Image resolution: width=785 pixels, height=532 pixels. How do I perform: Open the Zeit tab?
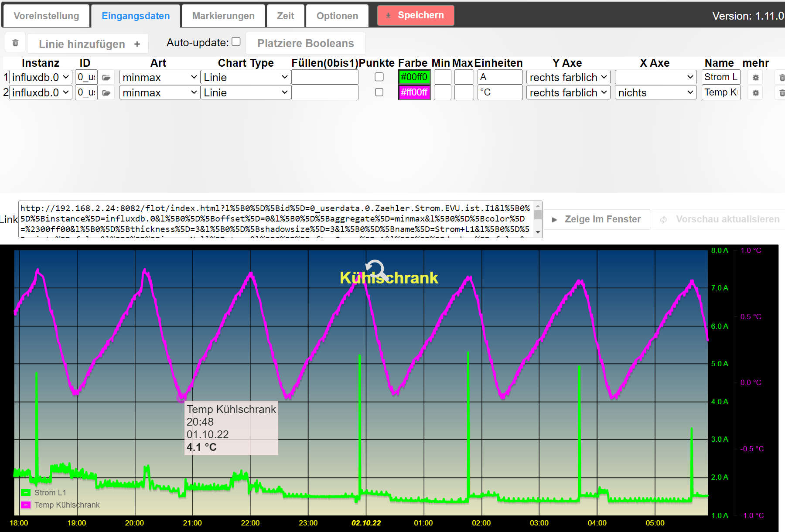tap(285, 16)
